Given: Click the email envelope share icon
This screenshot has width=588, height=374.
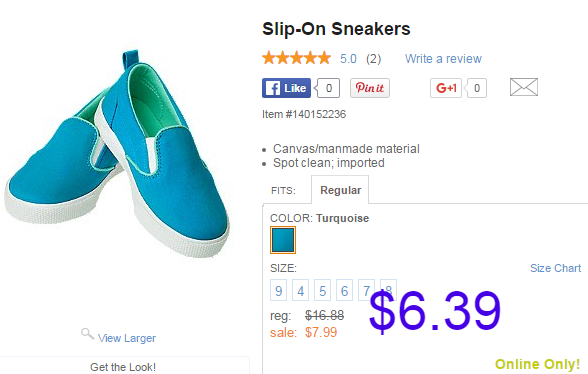Looking at the screenshot, I should point(524,87).
